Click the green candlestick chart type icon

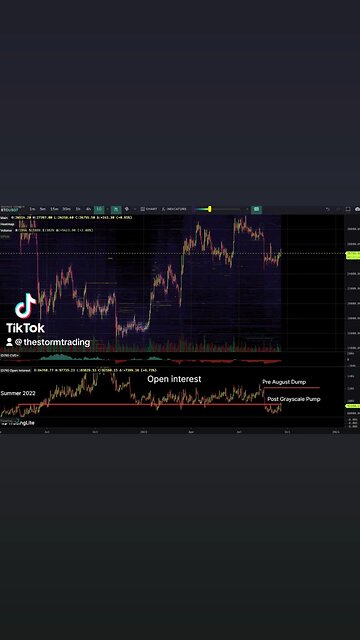point(116,209)
